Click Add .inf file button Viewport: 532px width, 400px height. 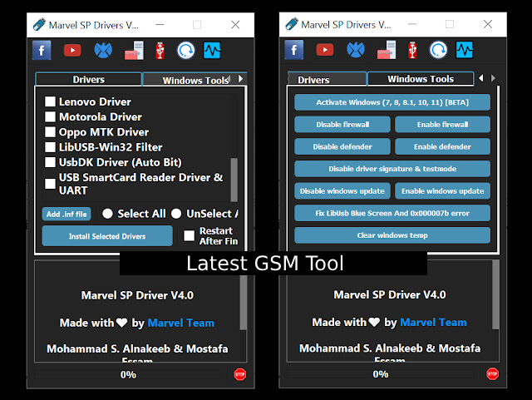[66, 214]
